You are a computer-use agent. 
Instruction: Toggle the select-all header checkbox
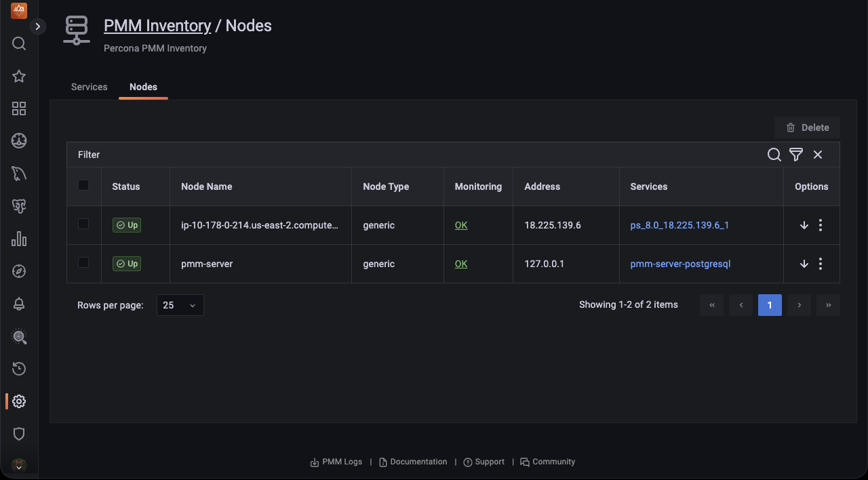pyautogui.click(x=83, y=186)
